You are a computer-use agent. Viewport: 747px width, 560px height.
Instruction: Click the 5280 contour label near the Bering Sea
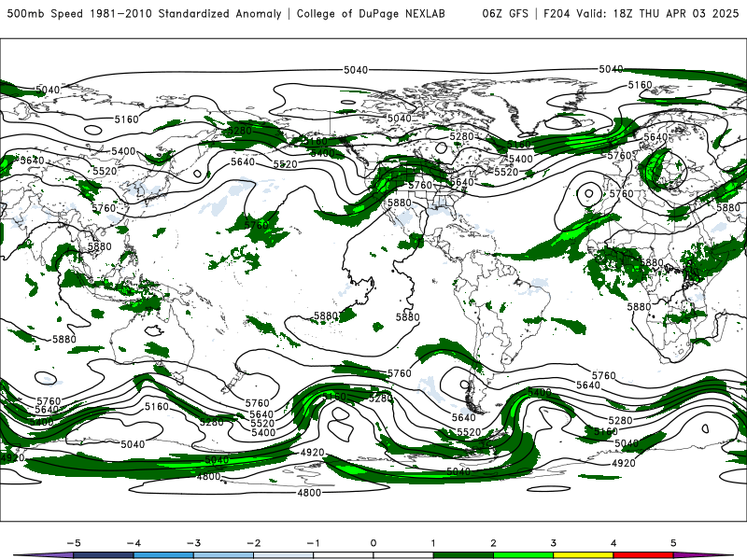pos(240,131)
